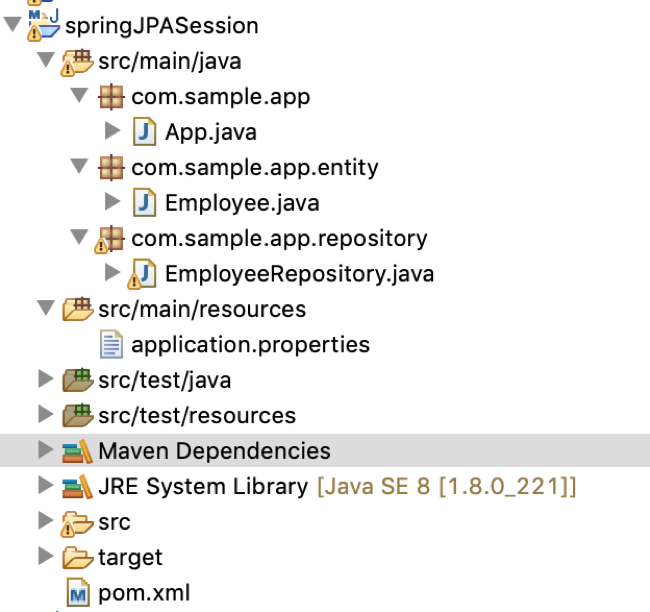Image resolution: width=650 pixels, height=612 pixels.
Task: Expand the JRE System Library node
Action: click(x=46, y=485)
